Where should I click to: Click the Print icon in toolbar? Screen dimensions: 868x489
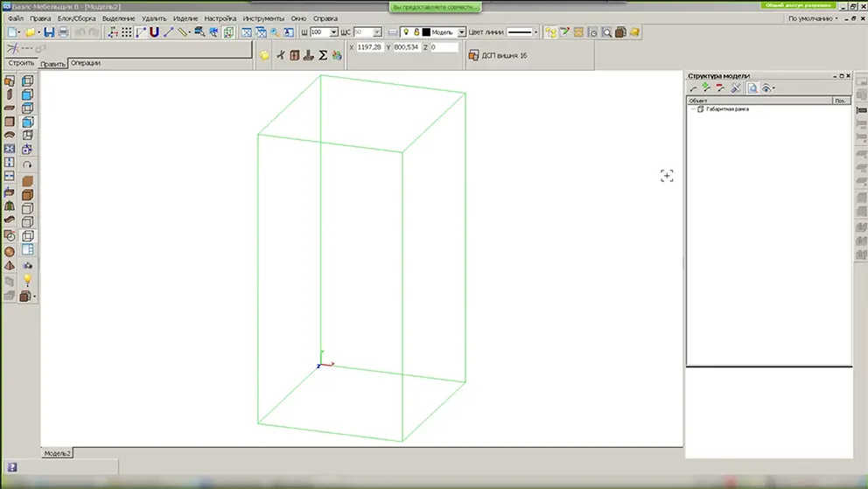[62, 32]
